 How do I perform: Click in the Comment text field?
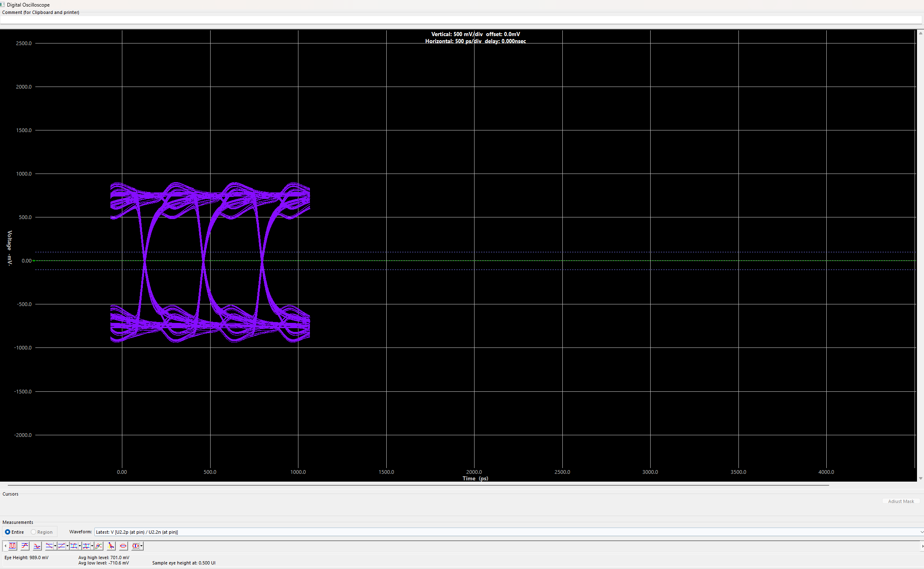point(460,20)
